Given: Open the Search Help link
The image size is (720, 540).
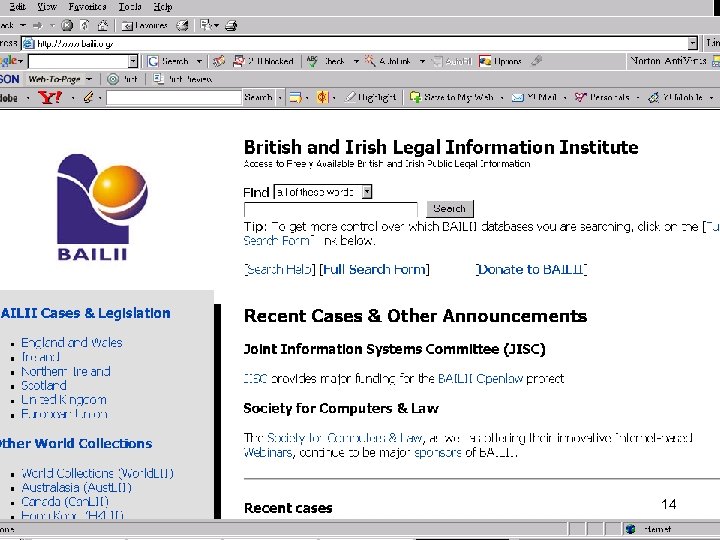Looking at the screenshot, I should point(280,270).
